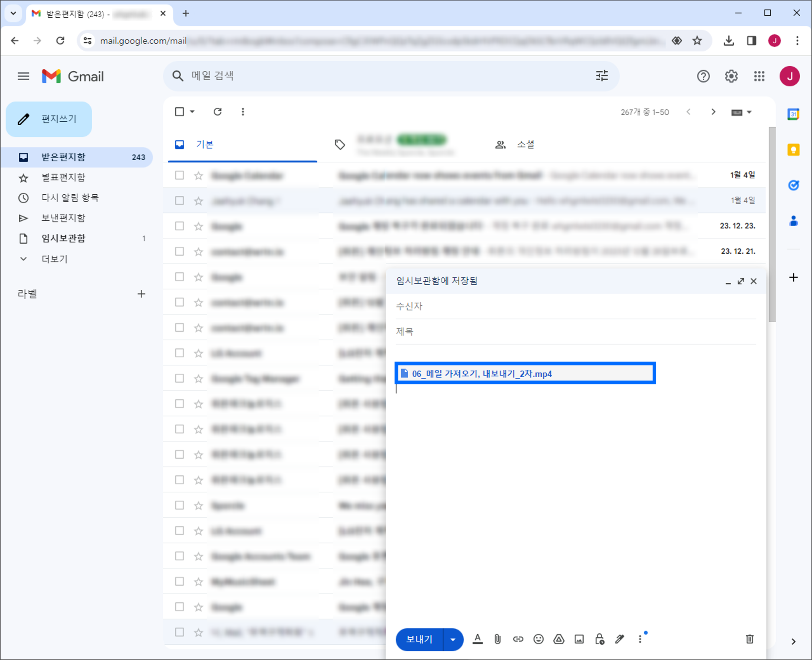The width and height of the screenshot is (812, 660).
Task: Click the insert signature pen icon
Action: (x=620, y=639)
